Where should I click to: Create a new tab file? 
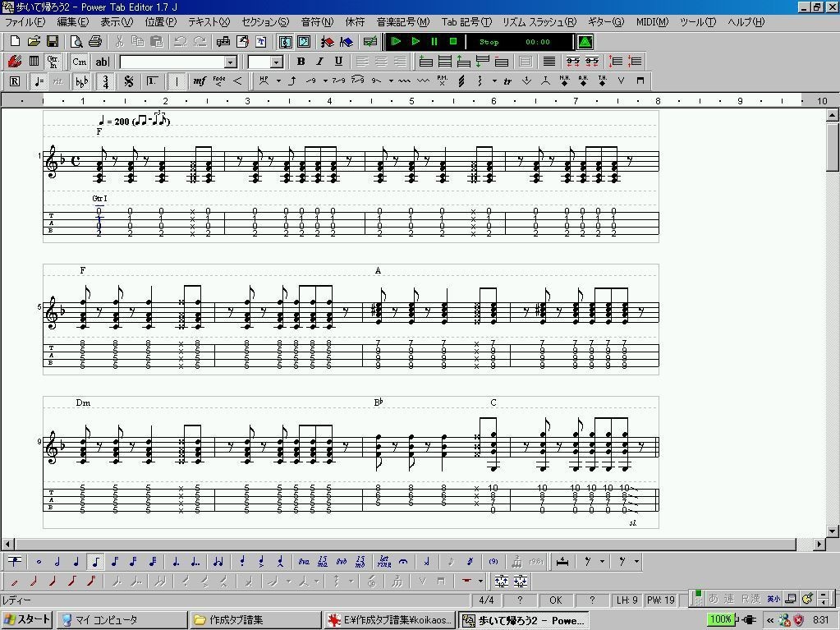pos(15,41)
